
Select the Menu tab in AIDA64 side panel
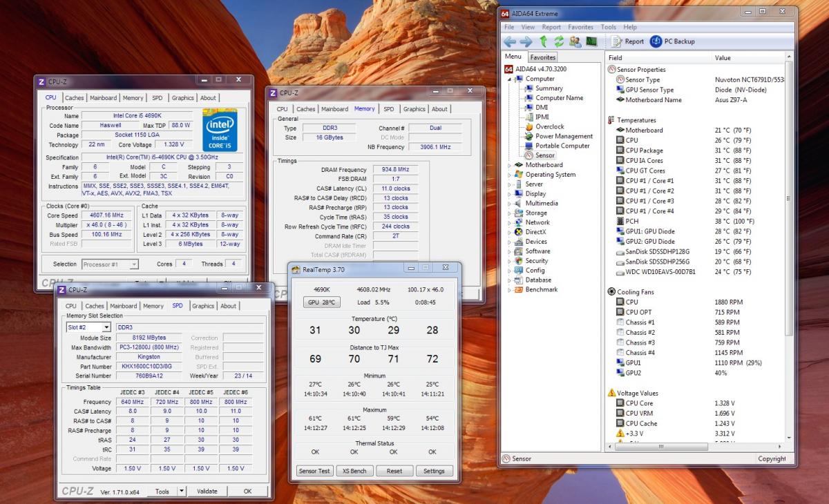[513, 57]
